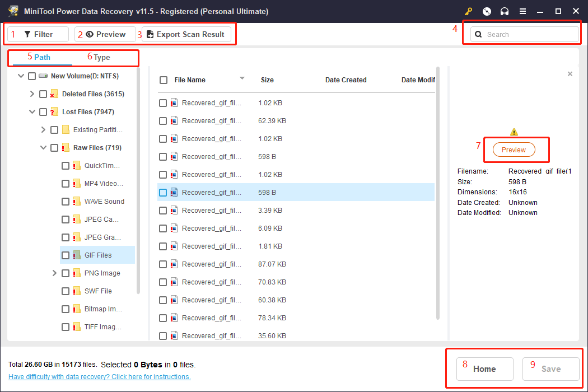
Task: Click the gif file icon for 3.39 KB row
Action: point(174,211)
